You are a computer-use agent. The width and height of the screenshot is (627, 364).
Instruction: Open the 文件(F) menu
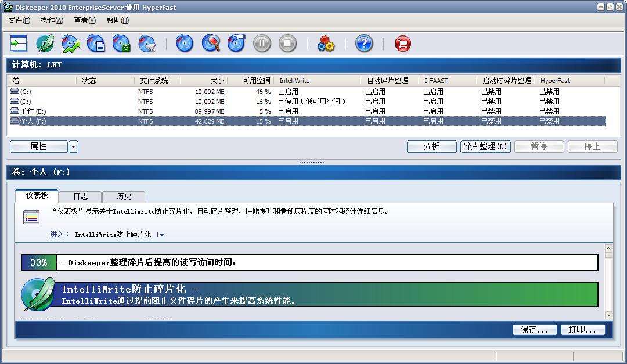[x=19, y=20]
